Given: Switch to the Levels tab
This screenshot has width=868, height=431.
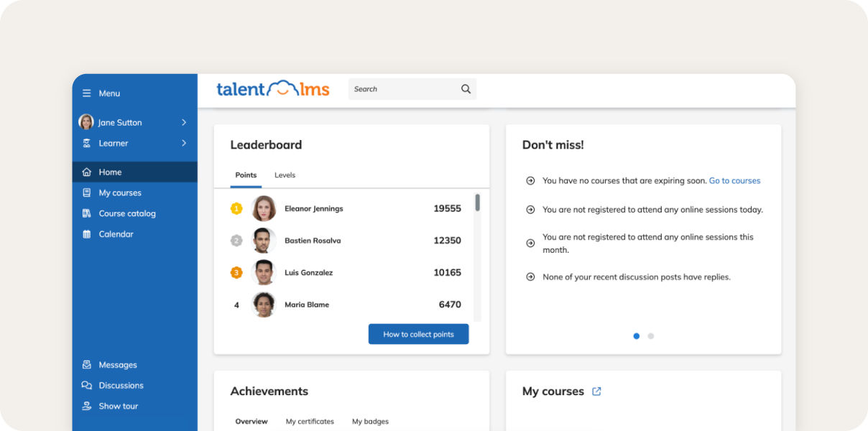Looking at the screenshot, I should 285,175.
